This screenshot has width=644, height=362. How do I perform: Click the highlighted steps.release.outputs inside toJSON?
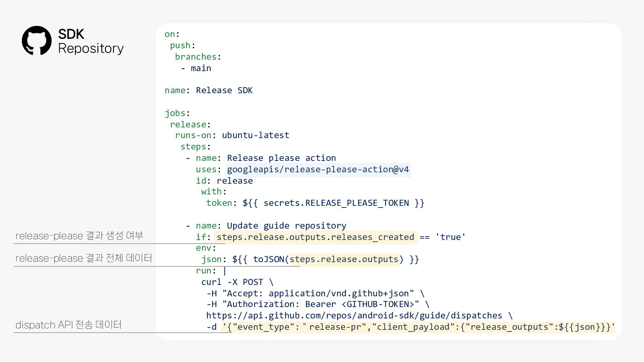click(345, 259)
